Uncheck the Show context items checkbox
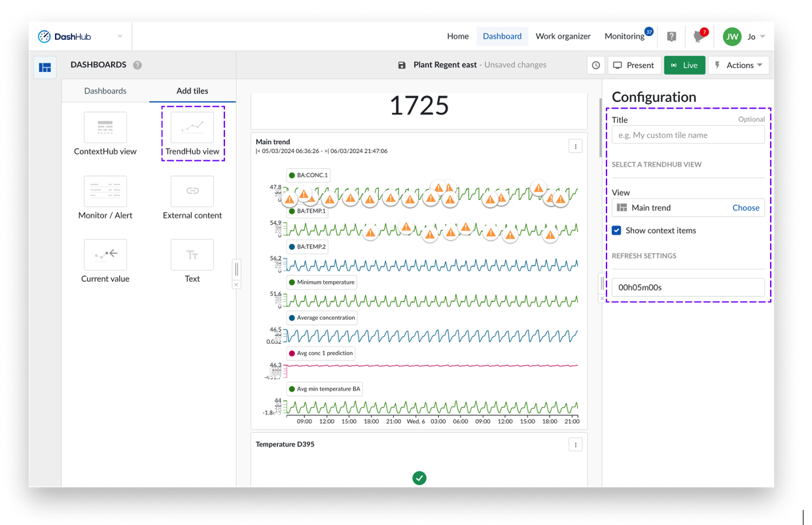The image size is (812, 525). pyautogui.click(x=616, y=230)
